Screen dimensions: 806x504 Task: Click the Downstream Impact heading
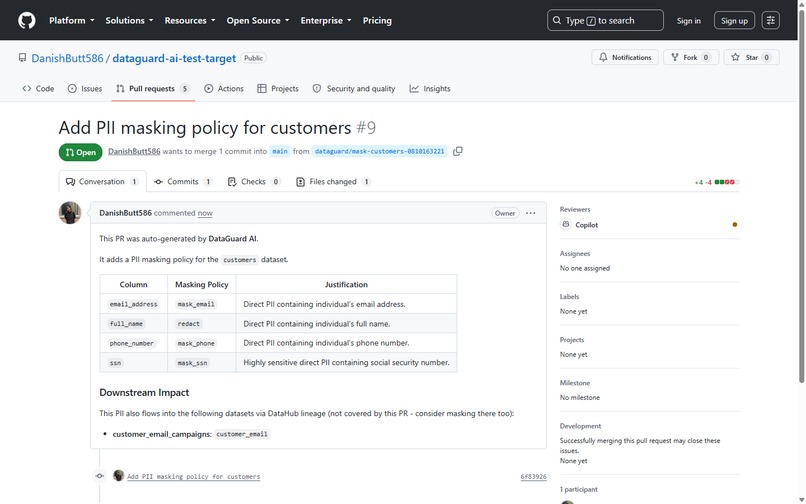pos(144,392)
